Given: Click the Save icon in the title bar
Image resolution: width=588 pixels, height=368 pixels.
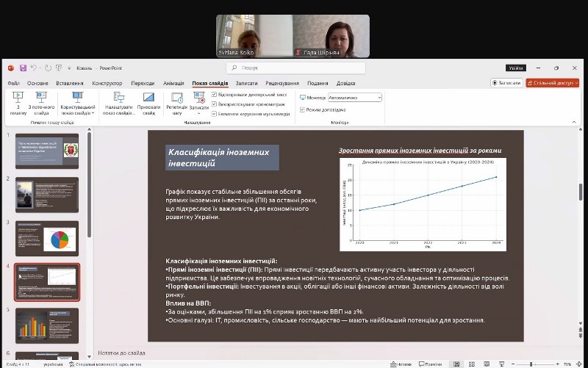Looking at the screenshot, I should 24,68.
